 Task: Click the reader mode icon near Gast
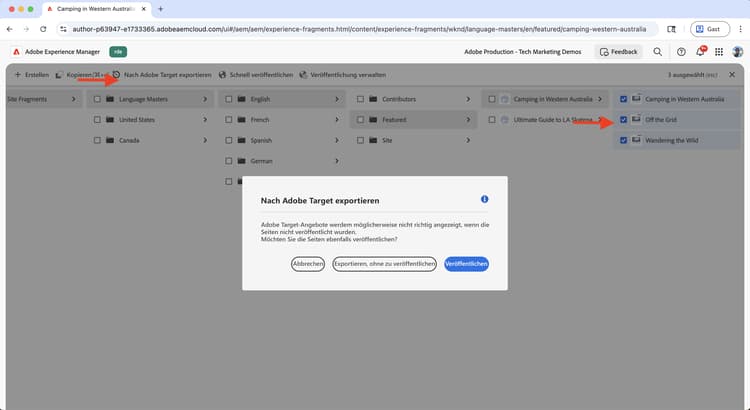click(x=672, y=29)
